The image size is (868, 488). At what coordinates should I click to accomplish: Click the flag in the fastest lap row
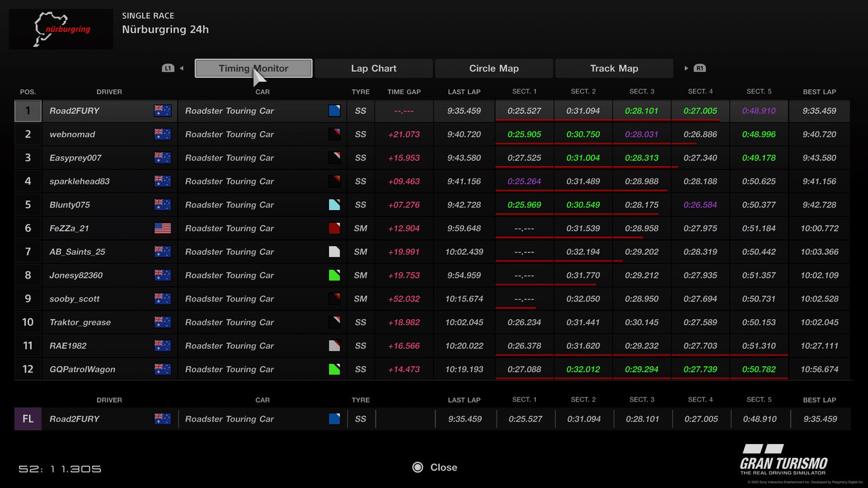[x=163, y=419]
